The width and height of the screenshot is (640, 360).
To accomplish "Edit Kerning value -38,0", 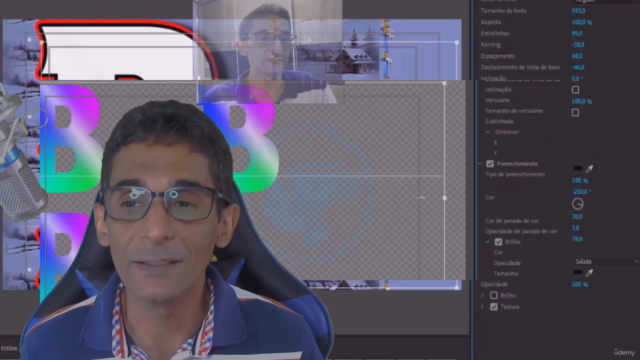I will point(578,44).
